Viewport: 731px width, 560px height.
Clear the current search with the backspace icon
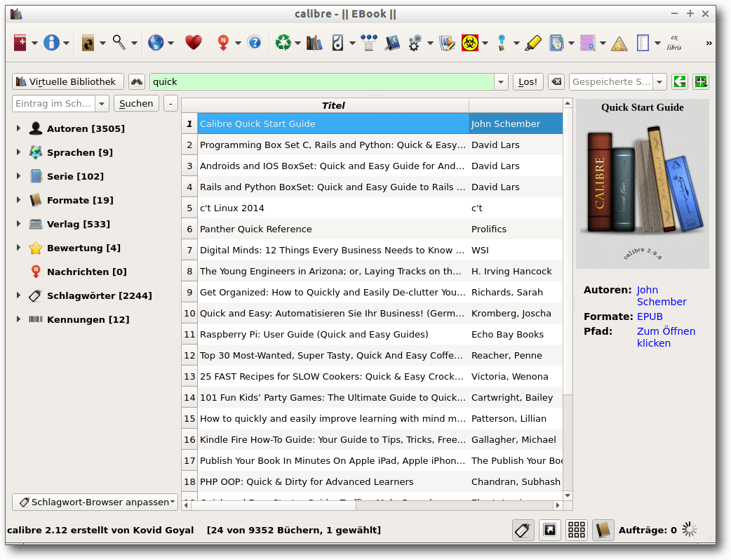tap(556, 81)
